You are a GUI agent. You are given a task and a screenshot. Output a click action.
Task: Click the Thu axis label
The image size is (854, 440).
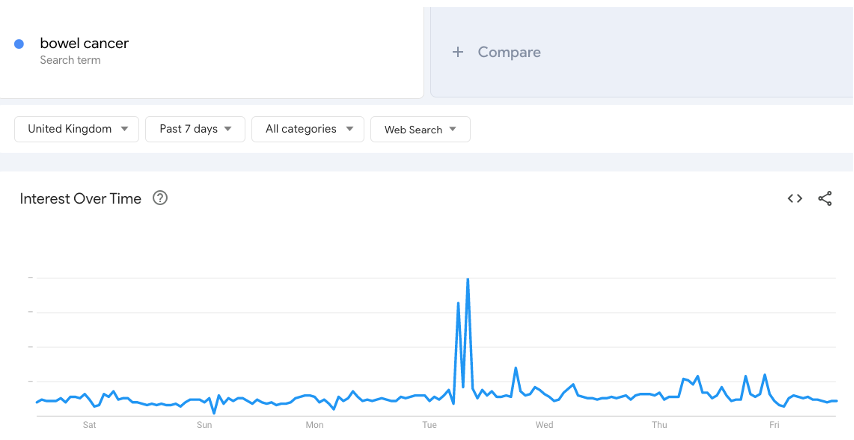pos(659,425)
